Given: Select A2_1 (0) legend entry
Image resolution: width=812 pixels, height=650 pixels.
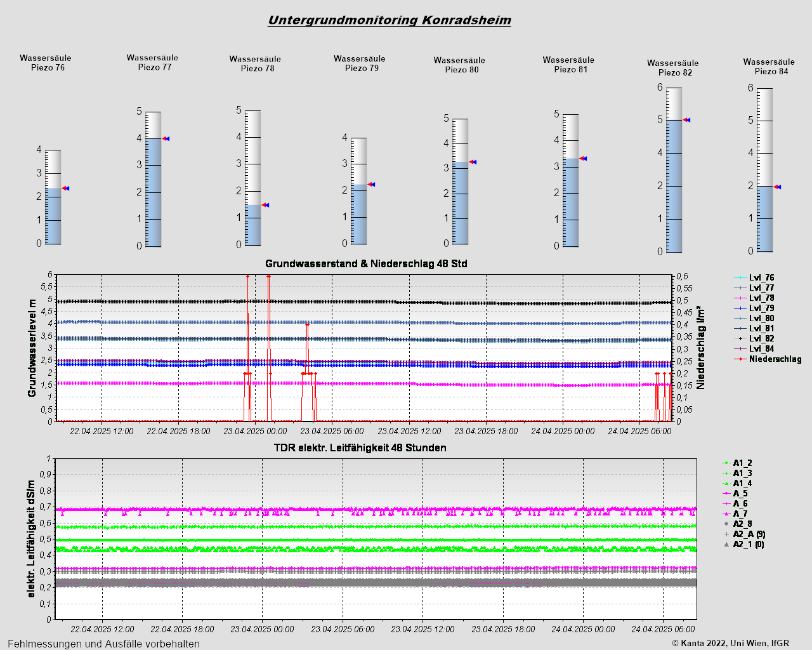Looking at the screenshot, I should click(743, 545).
